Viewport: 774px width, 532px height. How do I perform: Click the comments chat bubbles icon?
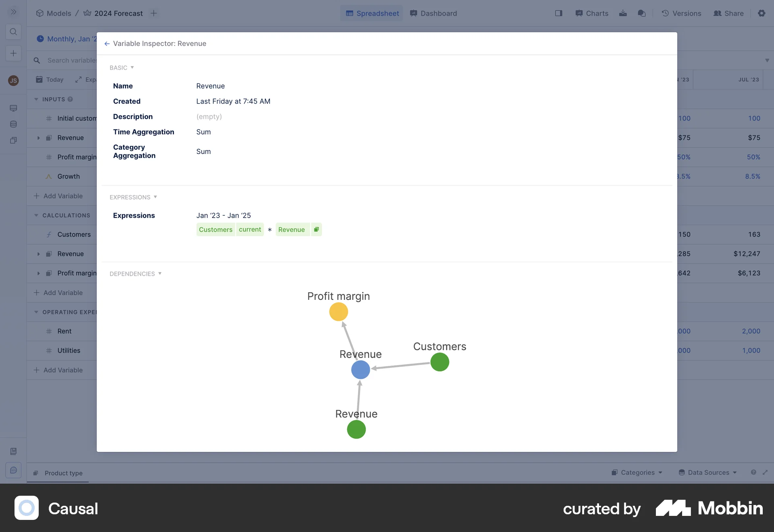[x=642, y=13]
